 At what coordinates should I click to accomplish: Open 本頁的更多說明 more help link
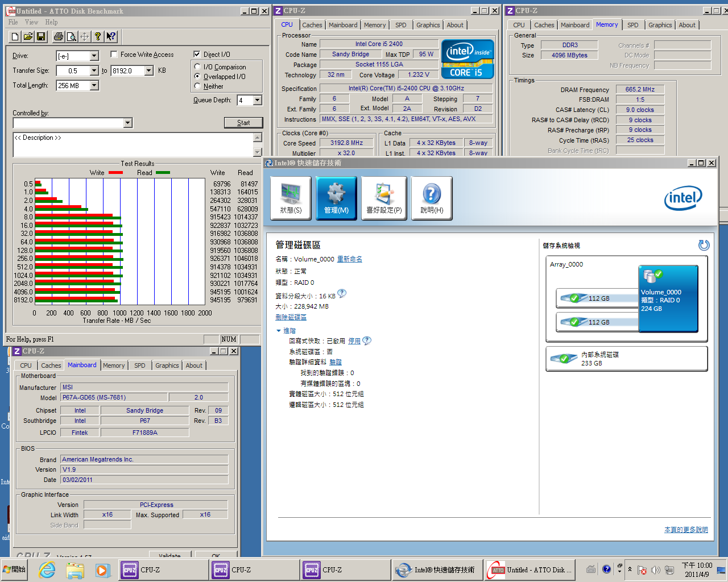tap(686, 530)
